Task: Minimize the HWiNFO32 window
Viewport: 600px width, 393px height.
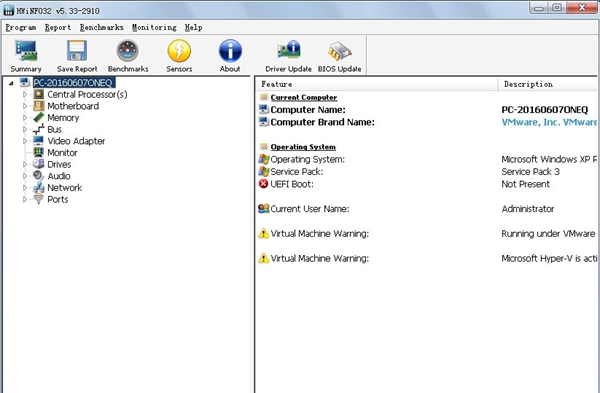Action: (539, 8)
